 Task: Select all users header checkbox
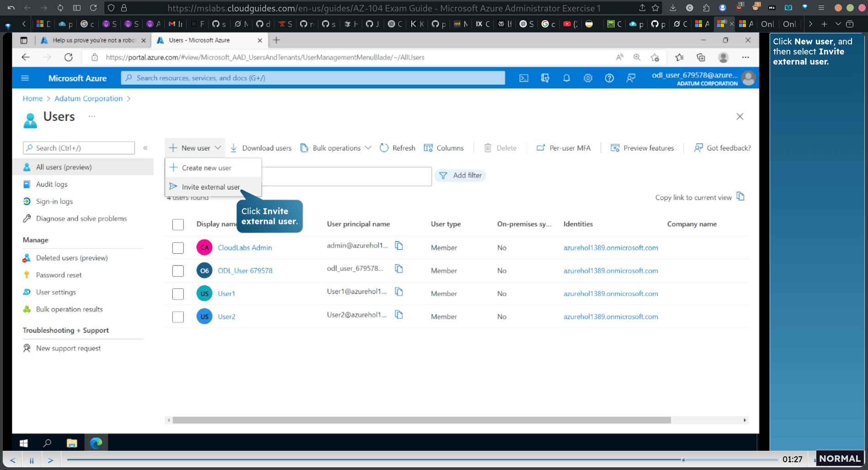[178, 225]
